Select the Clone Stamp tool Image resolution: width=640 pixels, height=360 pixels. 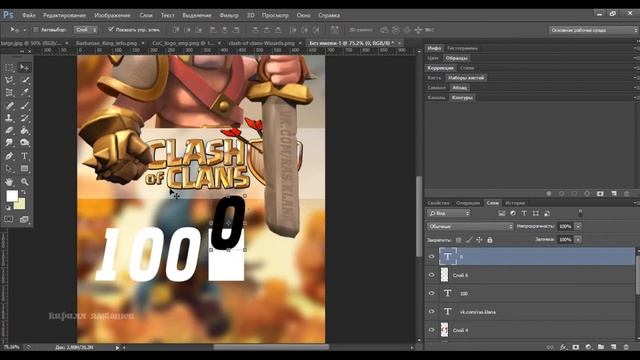click(x=9, y=118)
